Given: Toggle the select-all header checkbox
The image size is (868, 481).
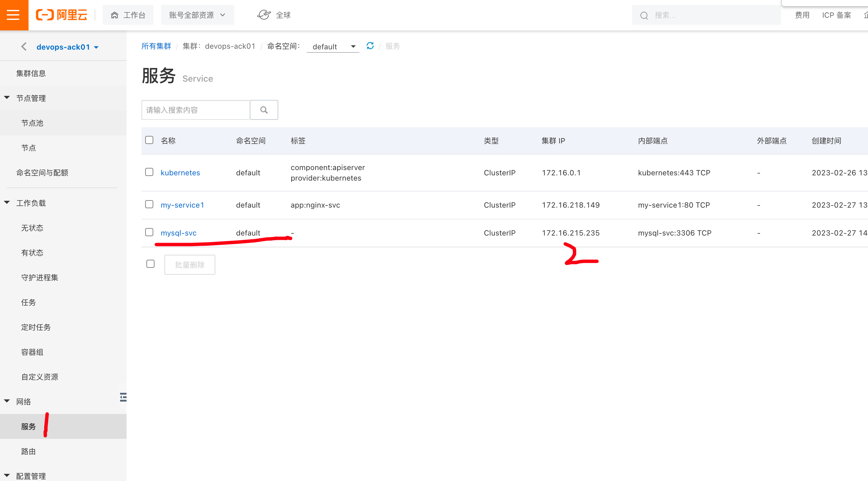Looking at the screenshot, I should coord(149,140).
